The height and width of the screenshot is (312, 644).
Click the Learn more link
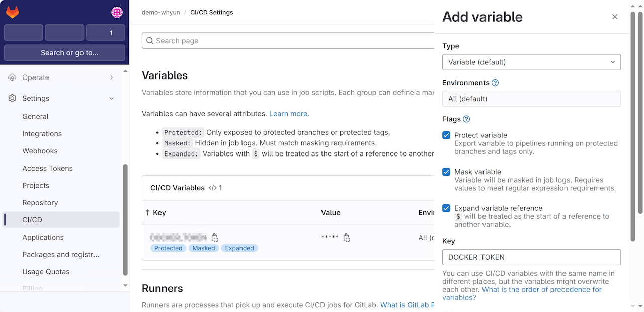[x=289, y=114]
